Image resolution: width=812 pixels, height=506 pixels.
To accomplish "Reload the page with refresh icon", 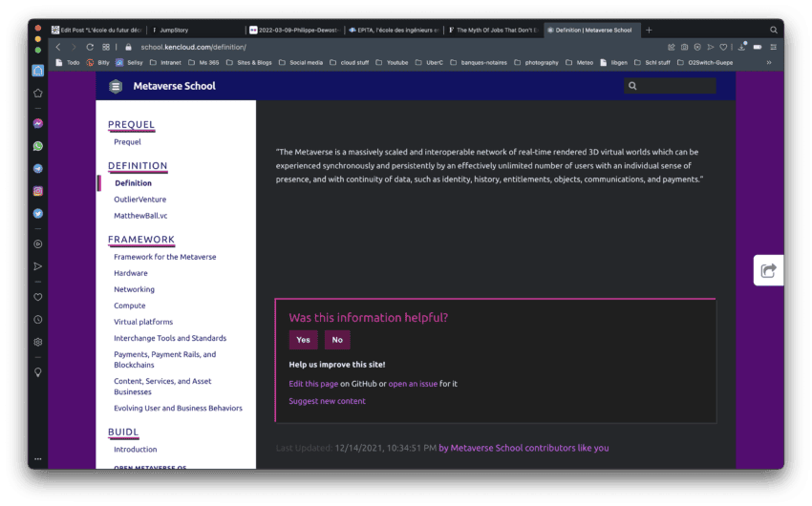I will tap(90, 47).
